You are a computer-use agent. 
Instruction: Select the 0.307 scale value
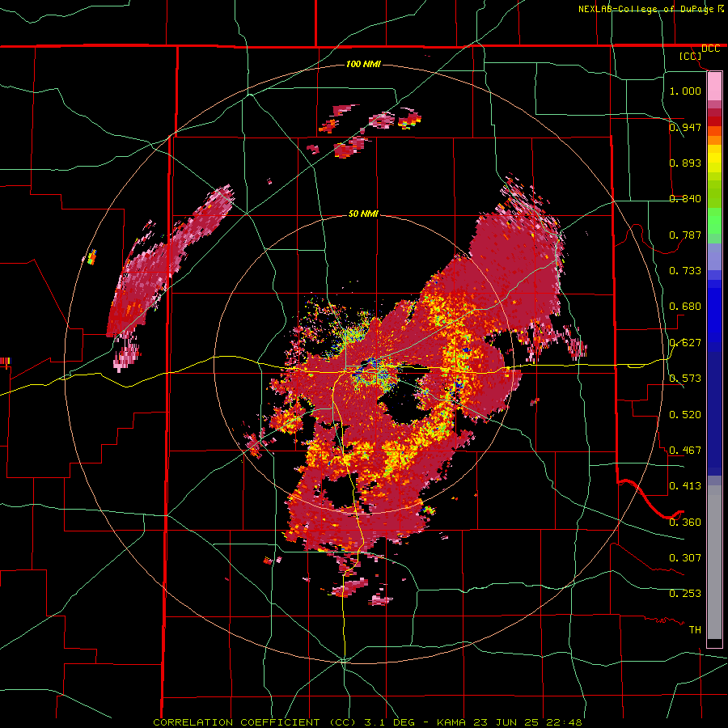click(x=685, y=558)
